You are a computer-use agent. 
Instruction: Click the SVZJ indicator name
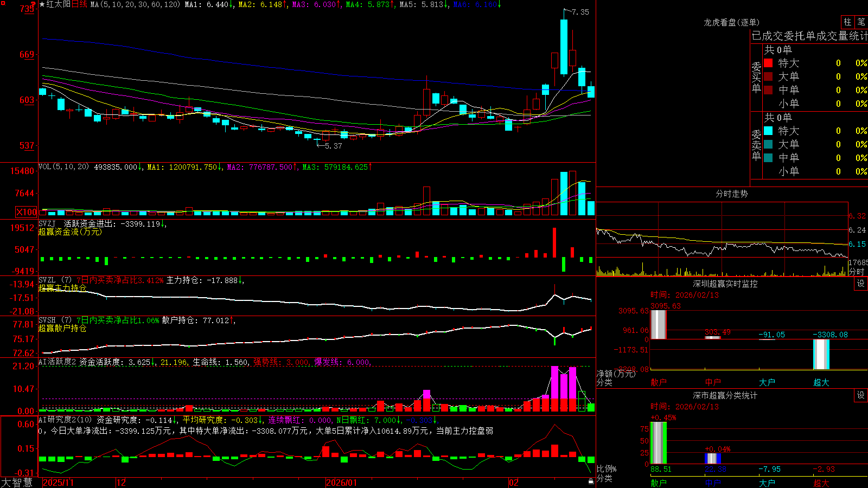(47, 223)
